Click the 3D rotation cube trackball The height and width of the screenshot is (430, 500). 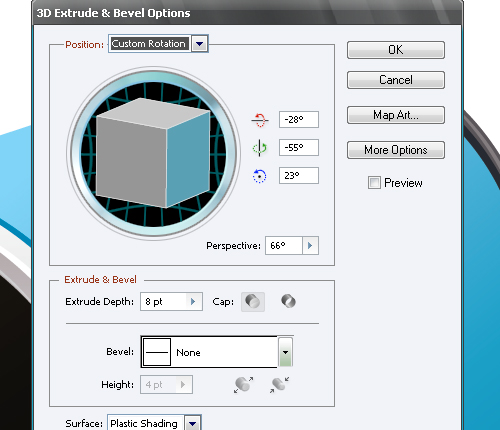(153, 153)
